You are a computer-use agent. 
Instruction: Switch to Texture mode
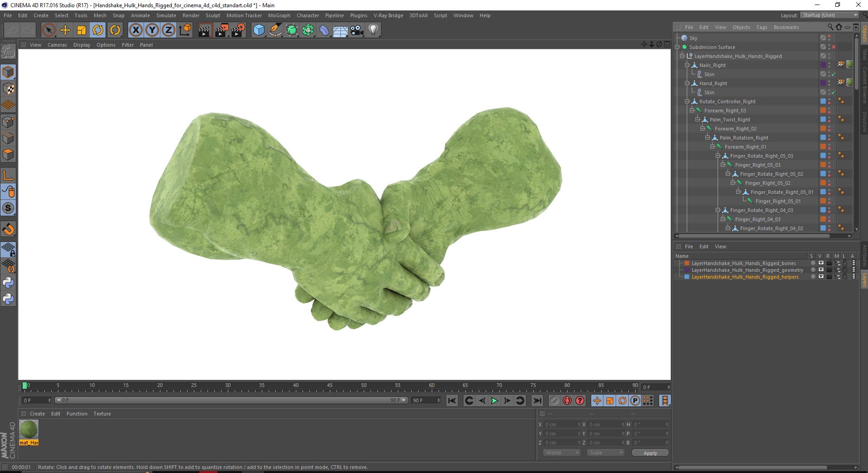pos(8,89)
